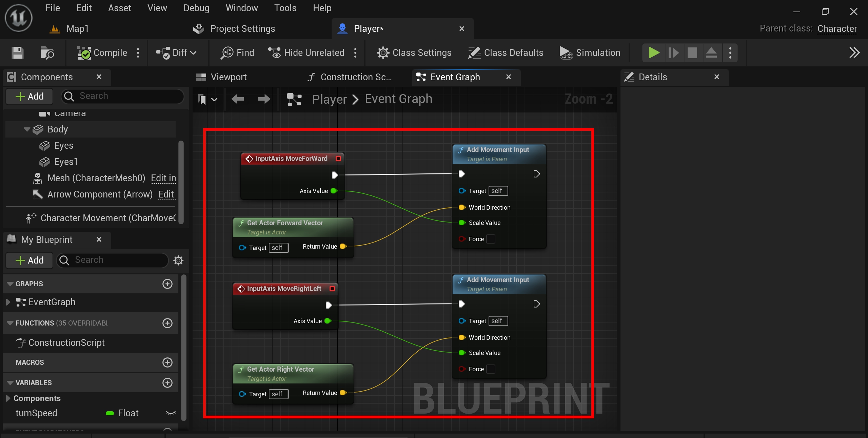
Task: Expand the Components variables category
Action: click(8, 398)
